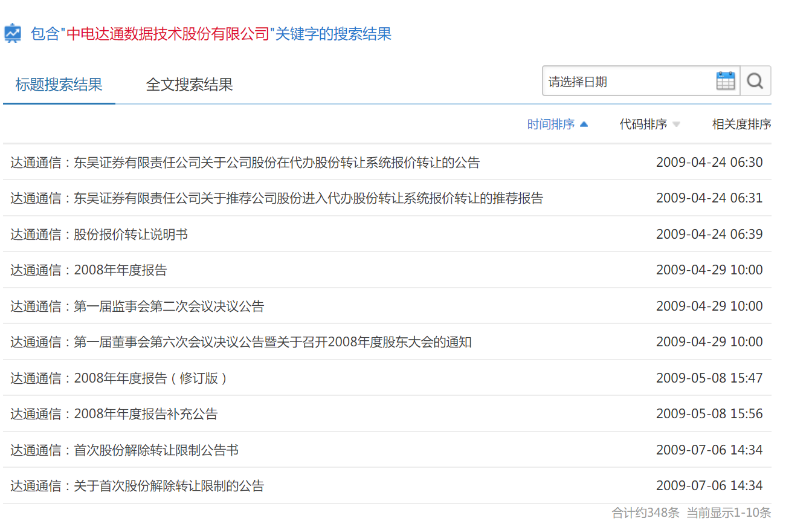Switch to the 标题搜索结果 tab
812x527 pixels.
click(59, 85)
